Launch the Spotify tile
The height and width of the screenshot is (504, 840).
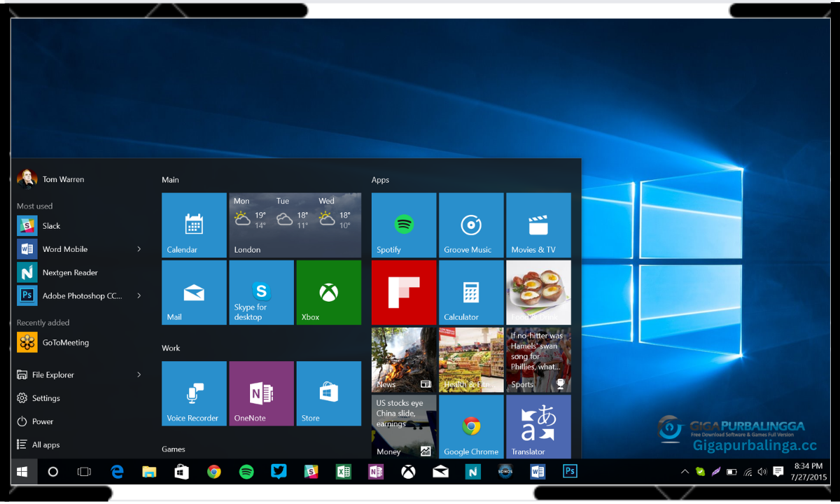tap(404, 225)
